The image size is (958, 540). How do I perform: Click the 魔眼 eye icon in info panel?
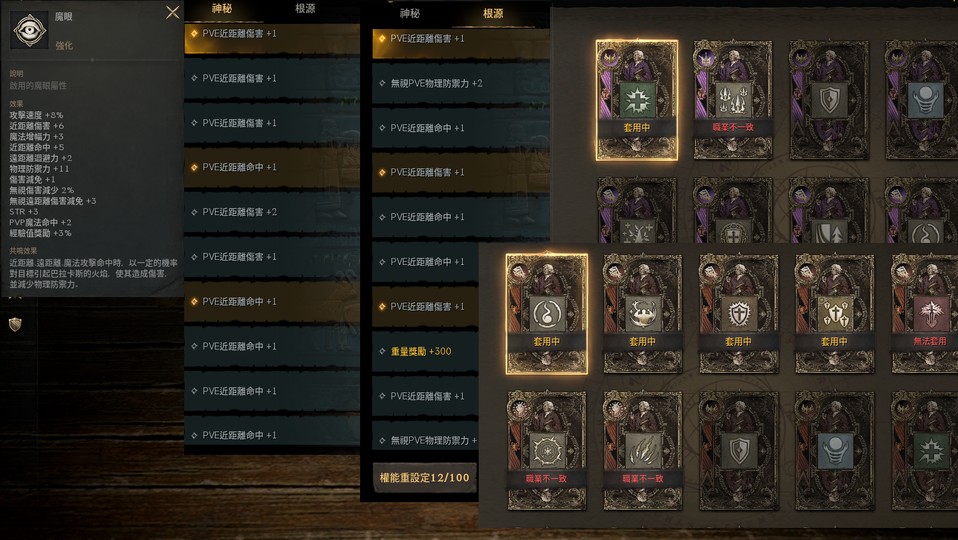pos(29,29)
